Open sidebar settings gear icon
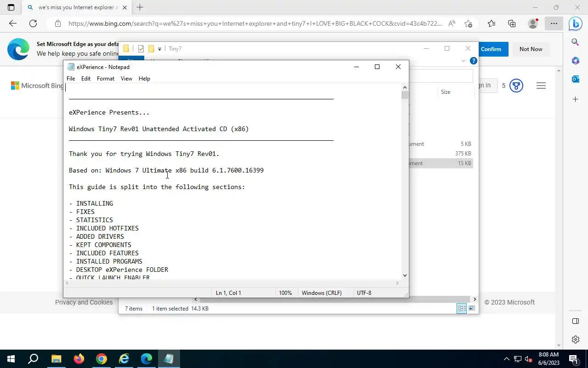Screen dimensions: 588x368 (x=575, y=339)
